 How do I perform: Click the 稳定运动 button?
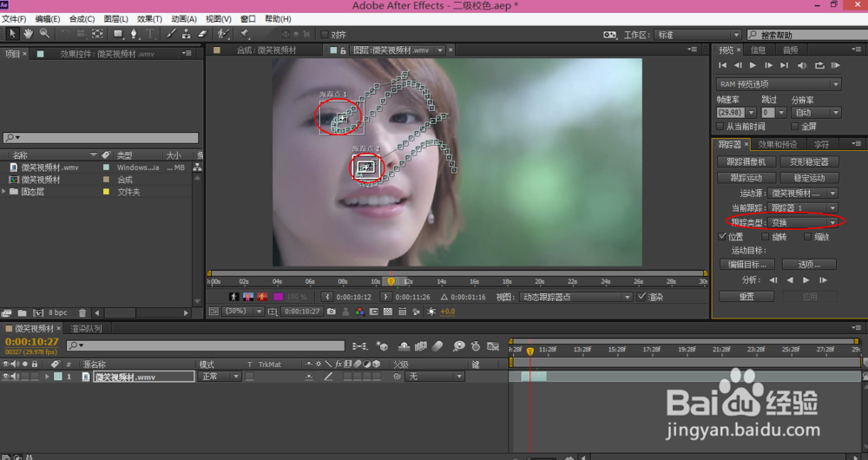(809, 178)
